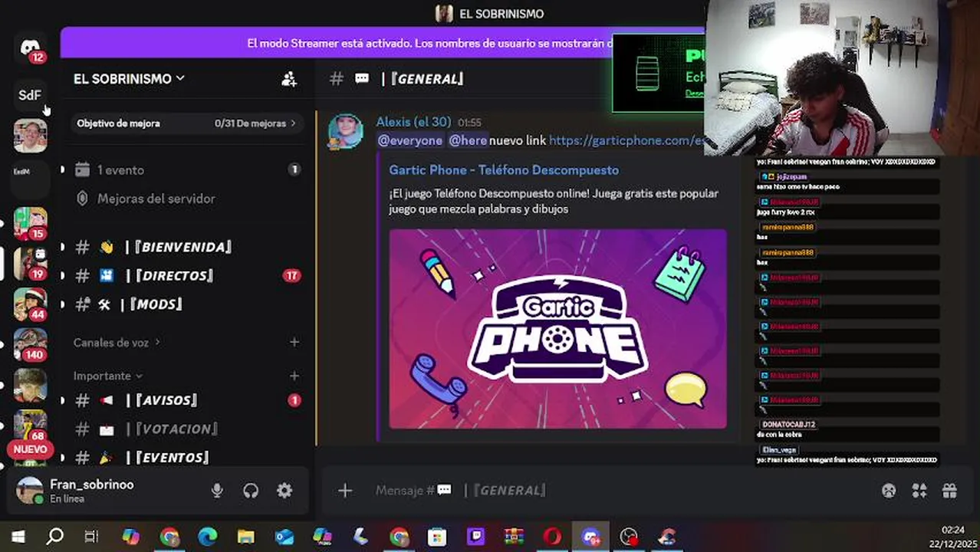
Task: Expand BIENVENIDA channel thread arrow
Action: pos(63,247)
